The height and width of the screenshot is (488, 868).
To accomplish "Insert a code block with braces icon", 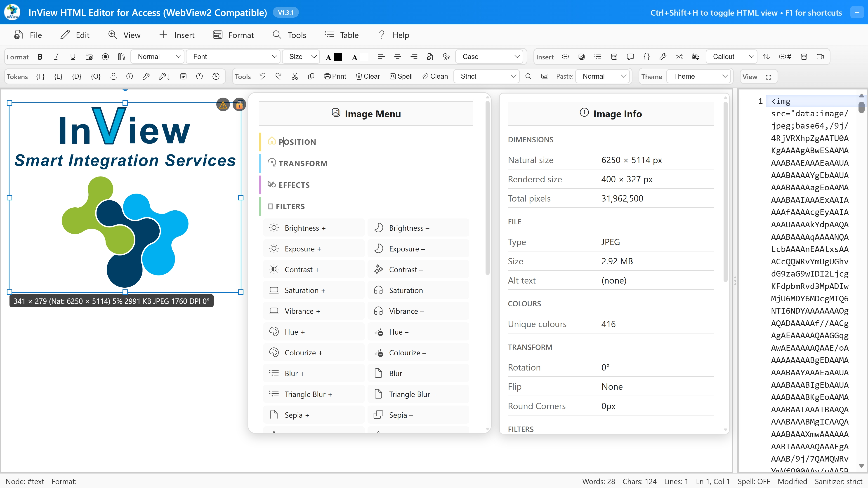I will click(x=646, y=56).
